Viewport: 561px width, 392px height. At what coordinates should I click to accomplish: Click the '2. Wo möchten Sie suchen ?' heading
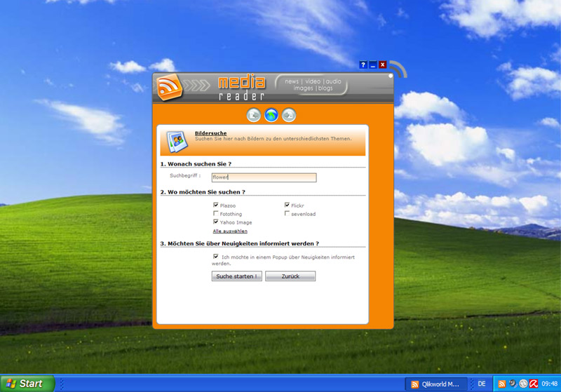[x=203, y=192]
